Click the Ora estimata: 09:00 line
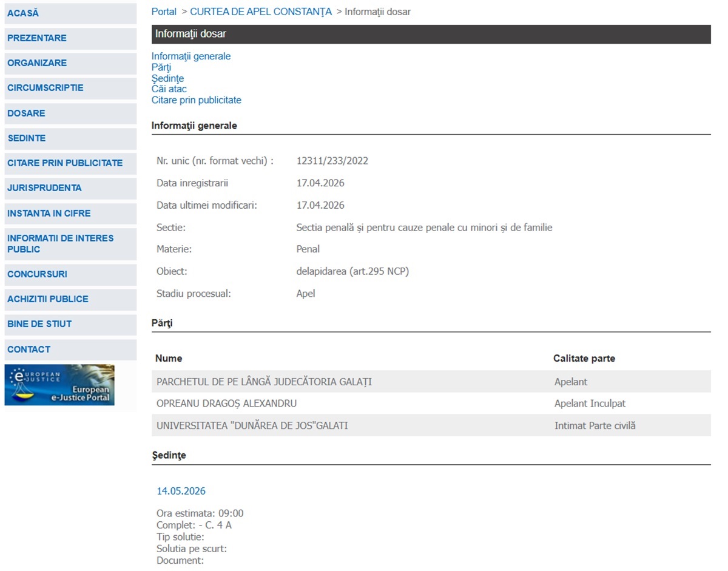Image resolution: width=728 pixels, height=571 pixels. (x=200, y=514)
